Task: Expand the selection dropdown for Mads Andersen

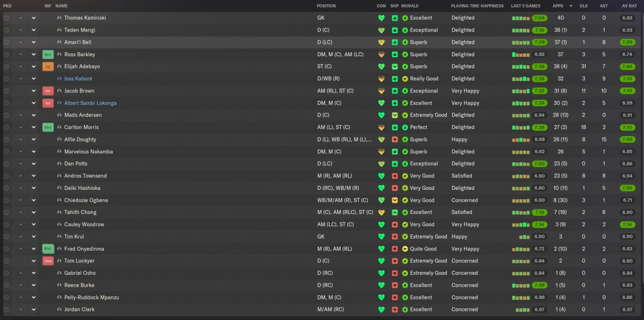Action: [34, 115]
